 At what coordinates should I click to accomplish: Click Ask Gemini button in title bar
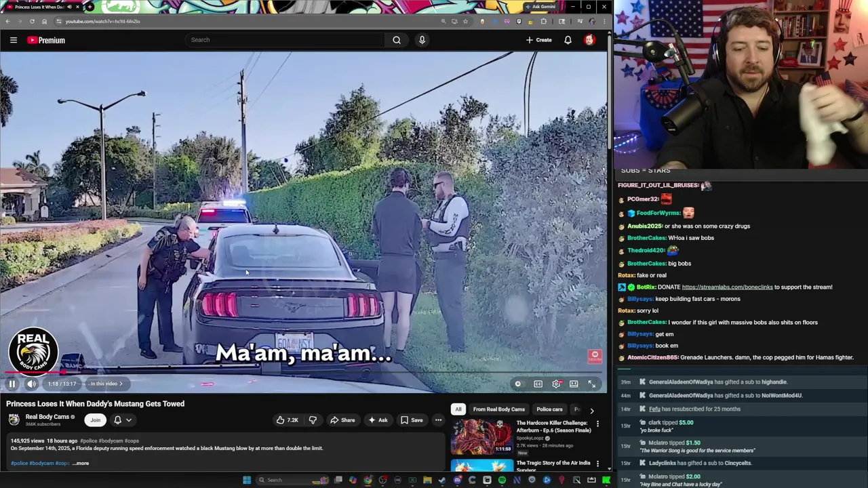tap(540, 7)
